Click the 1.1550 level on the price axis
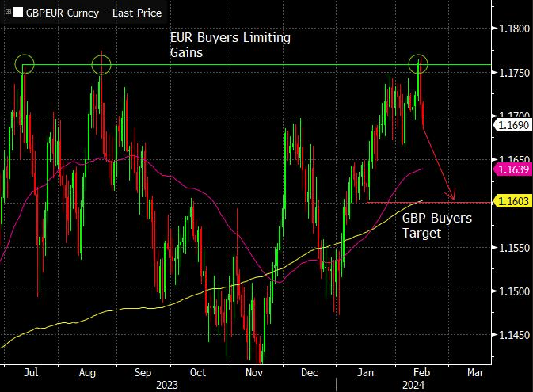 pos(512,248)
